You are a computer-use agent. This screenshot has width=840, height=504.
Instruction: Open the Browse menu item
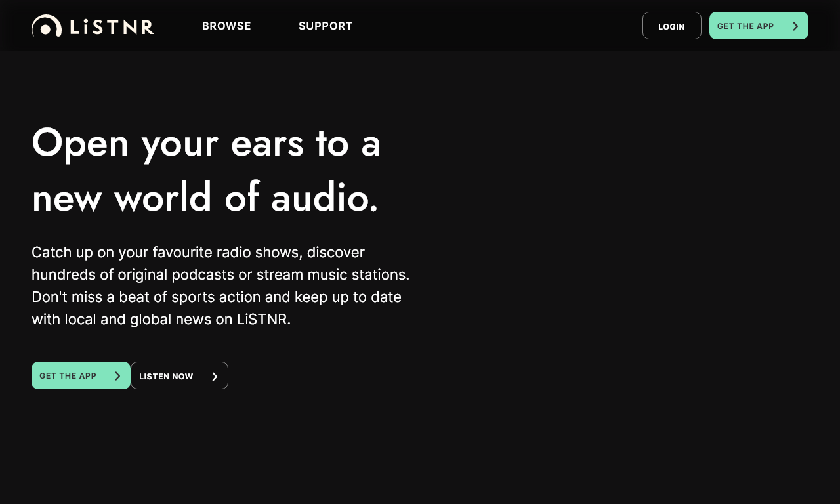(226, 26)
